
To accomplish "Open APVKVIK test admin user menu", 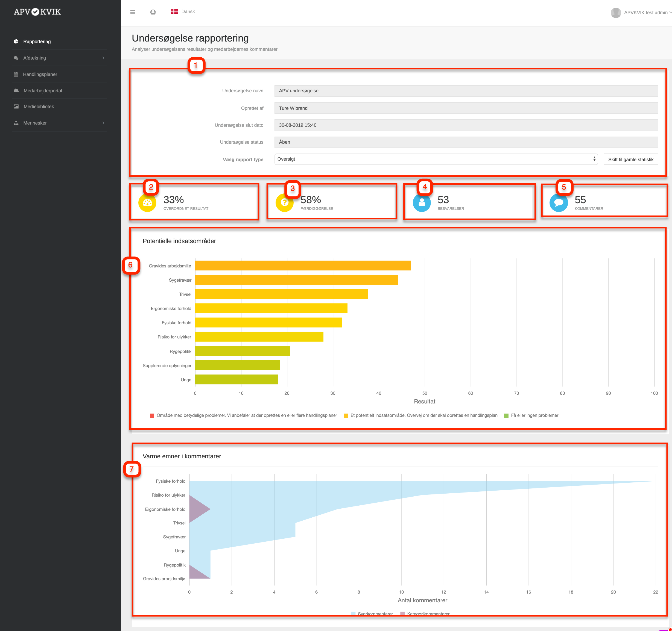I will click(645, 13).
